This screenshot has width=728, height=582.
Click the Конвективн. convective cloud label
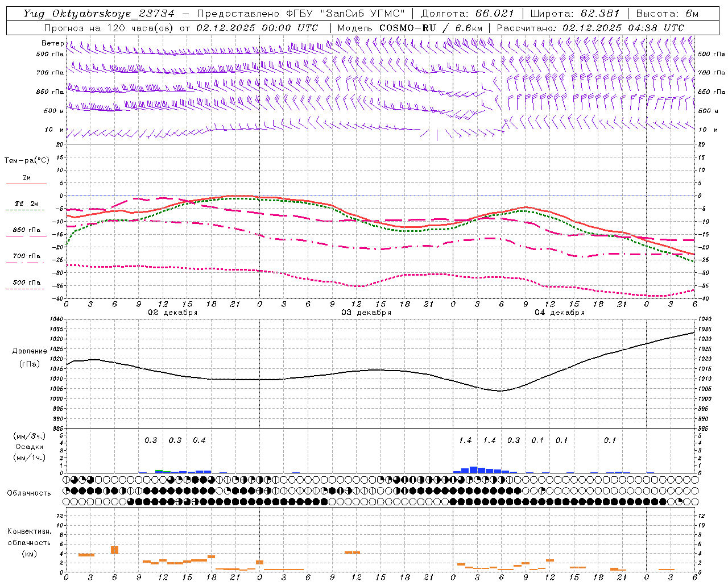click(x=29, y=531)
